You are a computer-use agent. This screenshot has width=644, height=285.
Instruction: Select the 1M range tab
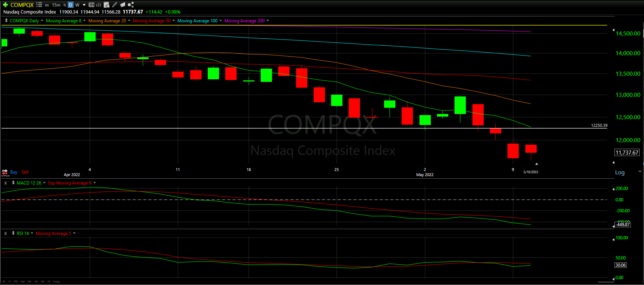pos(36,282)
